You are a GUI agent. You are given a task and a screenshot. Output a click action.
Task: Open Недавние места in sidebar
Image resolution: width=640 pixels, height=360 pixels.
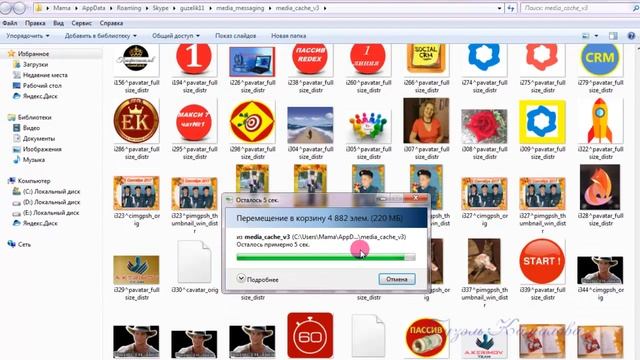point(45,75)
